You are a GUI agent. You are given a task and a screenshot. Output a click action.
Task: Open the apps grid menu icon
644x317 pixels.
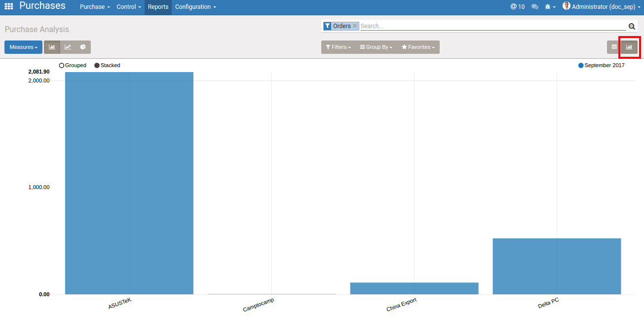tap(9, 6)
